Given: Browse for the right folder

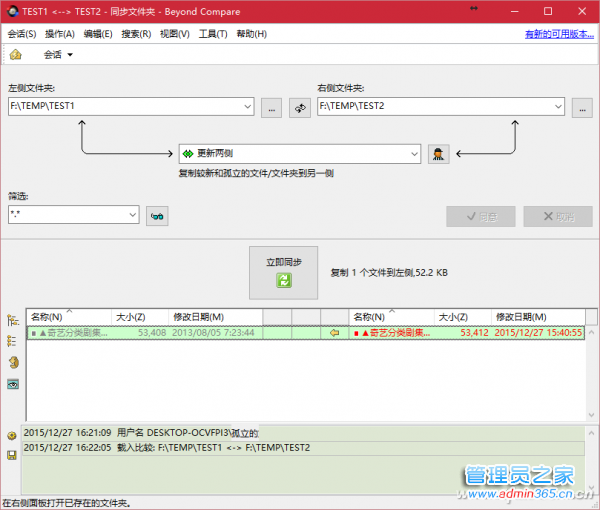Looking at the screenshot, I should coord(582,108).
